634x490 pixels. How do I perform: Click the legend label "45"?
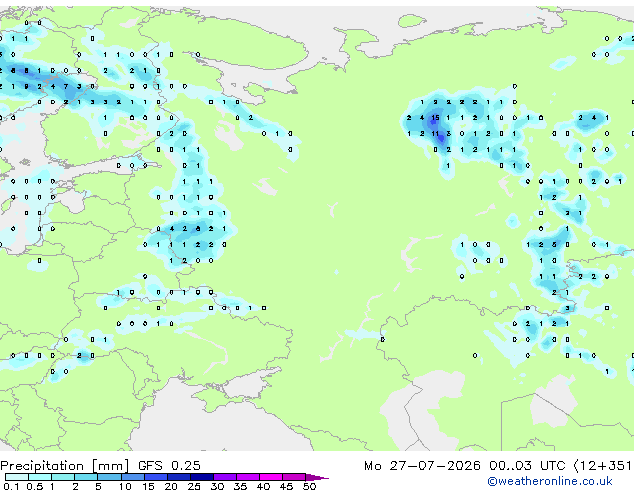pyautogui.click(x=286, y=486)
